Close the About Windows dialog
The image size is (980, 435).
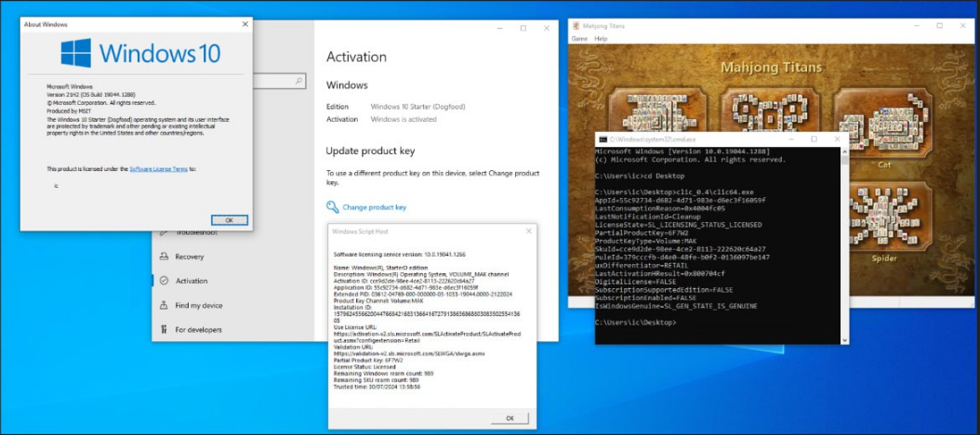[245, 24]
